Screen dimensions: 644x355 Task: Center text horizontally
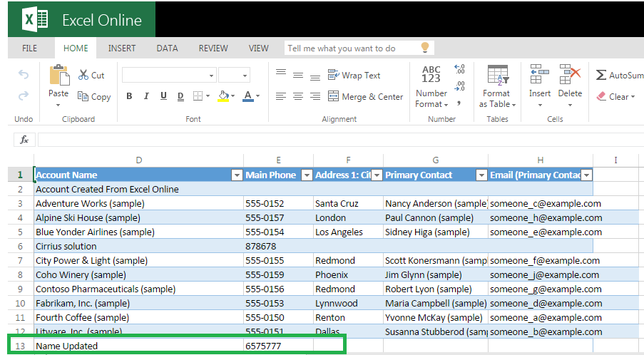click(x=298, y=96)
